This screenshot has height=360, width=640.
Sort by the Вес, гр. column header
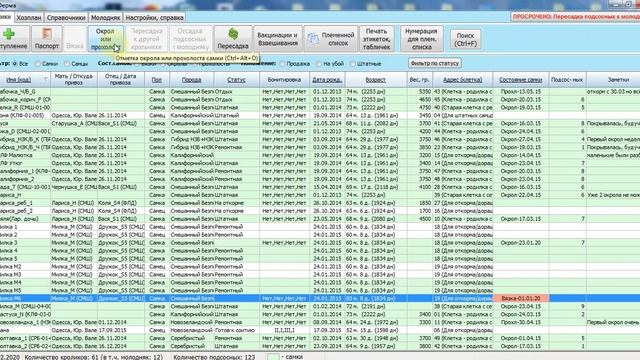tap(420, 80)
